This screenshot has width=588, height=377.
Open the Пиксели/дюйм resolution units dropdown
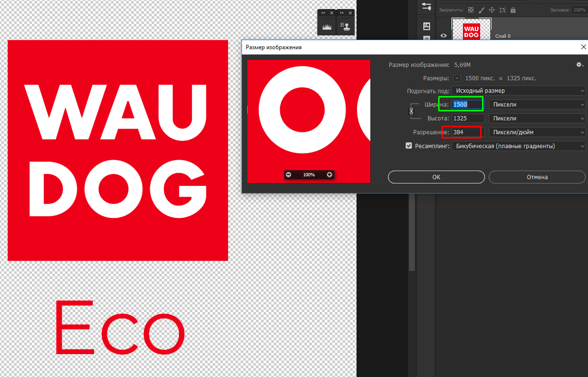click(x=537, y=132)
